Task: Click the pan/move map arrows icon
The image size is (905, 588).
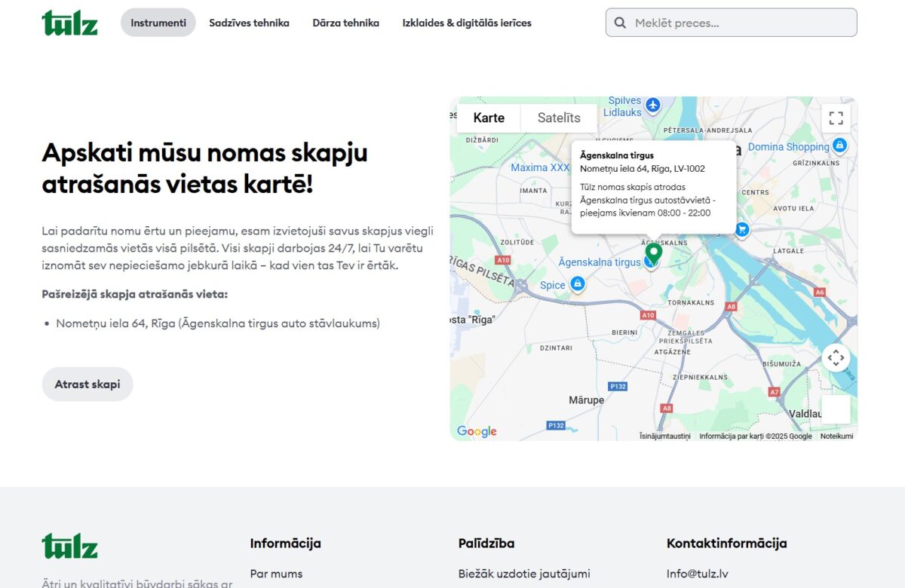Action: pyautogui.click(x=836, y=358)
